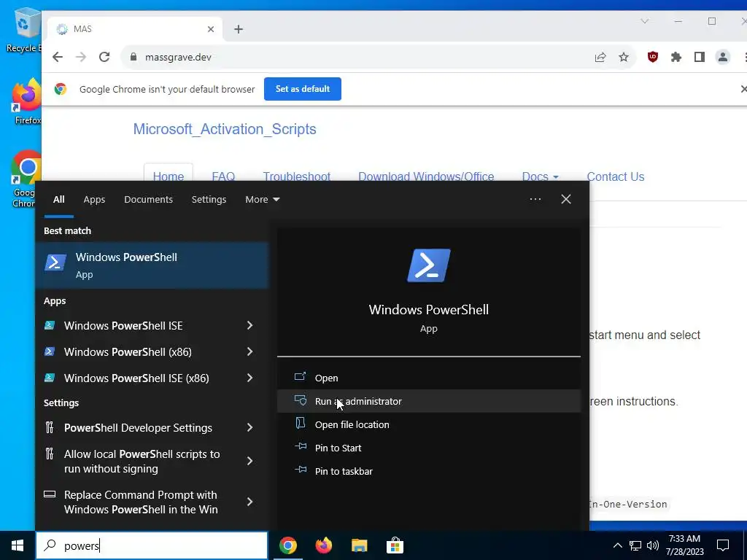This screenshot has height=560, width=747.
Task: Click Chrome forward navigation arrow
Action: click(x=81, y=57)
